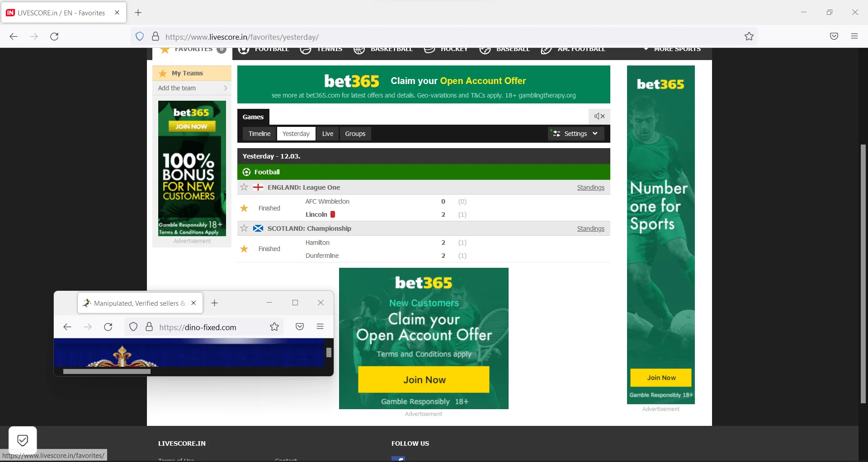Switch to the Timeline tab
Image resolution: width=868 pixels, height=462 pixels.
click(x=259, y=134)
